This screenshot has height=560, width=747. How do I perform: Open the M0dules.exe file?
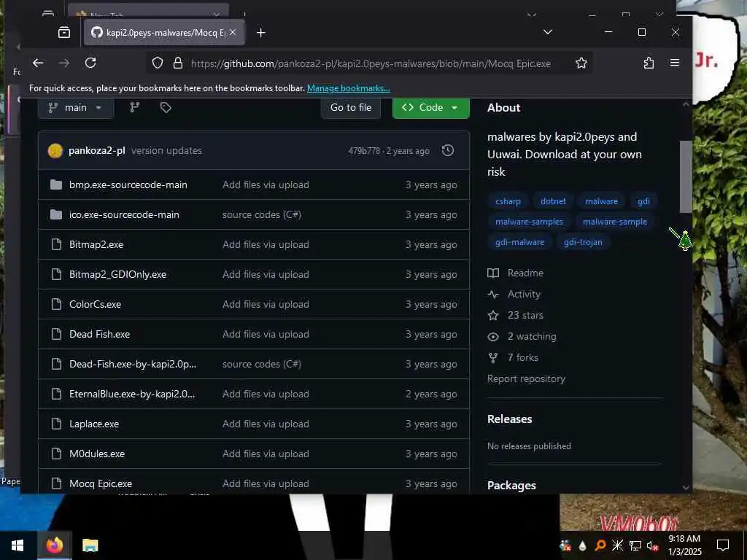97,454
